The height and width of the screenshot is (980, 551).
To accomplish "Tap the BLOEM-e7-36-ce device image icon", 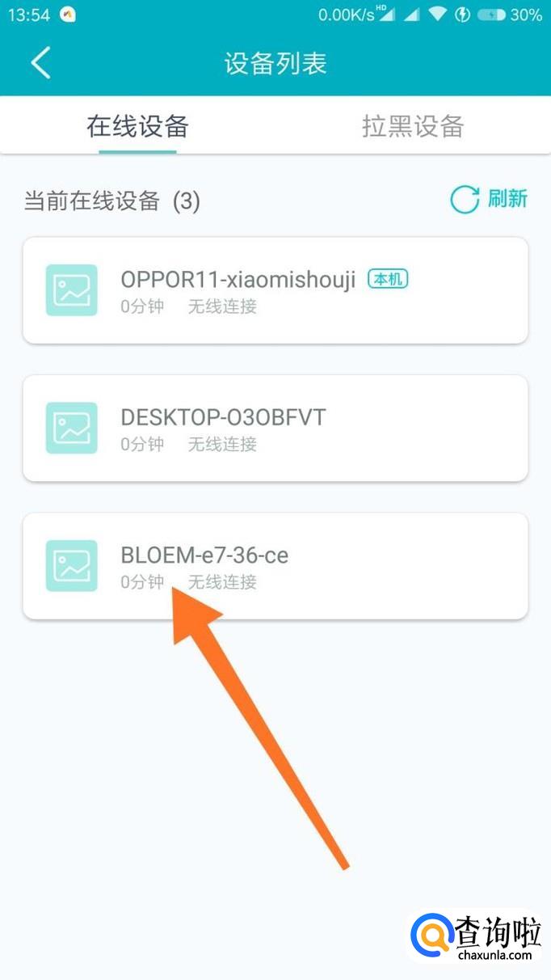I will (x=72, y=565).
